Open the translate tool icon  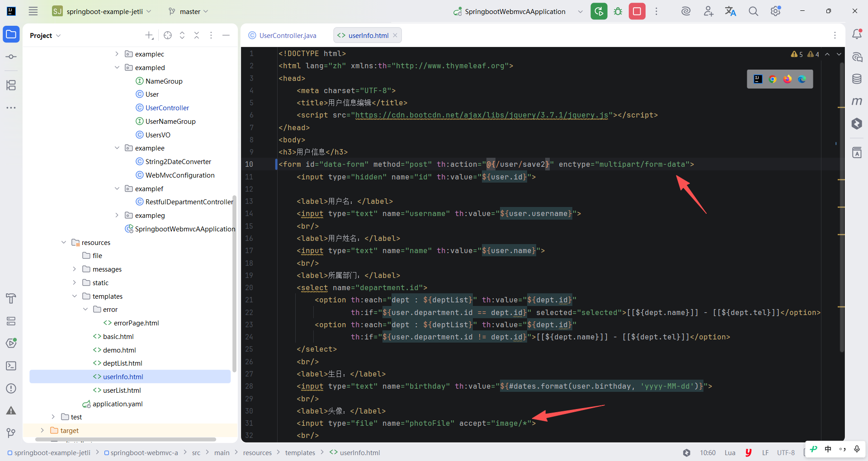click(x=731, y=11)
